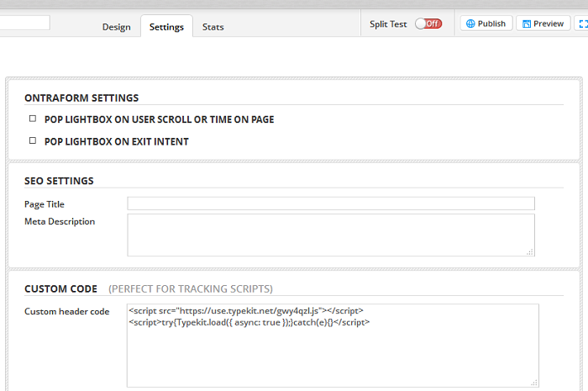
Task: Click the Typekit.load script line
Action: click(x=249, y=322)
